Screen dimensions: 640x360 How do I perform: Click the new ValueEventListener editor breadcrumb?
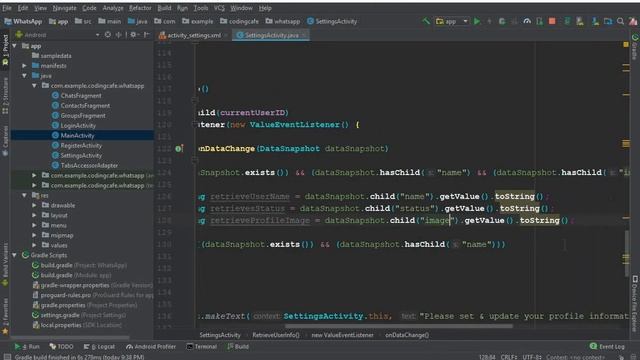click(342, 335)
